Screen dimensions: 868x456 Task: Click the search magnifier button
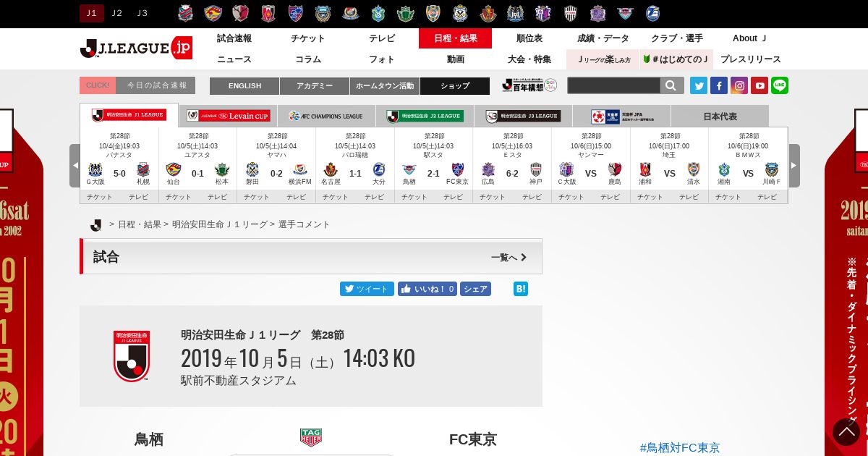672,85
